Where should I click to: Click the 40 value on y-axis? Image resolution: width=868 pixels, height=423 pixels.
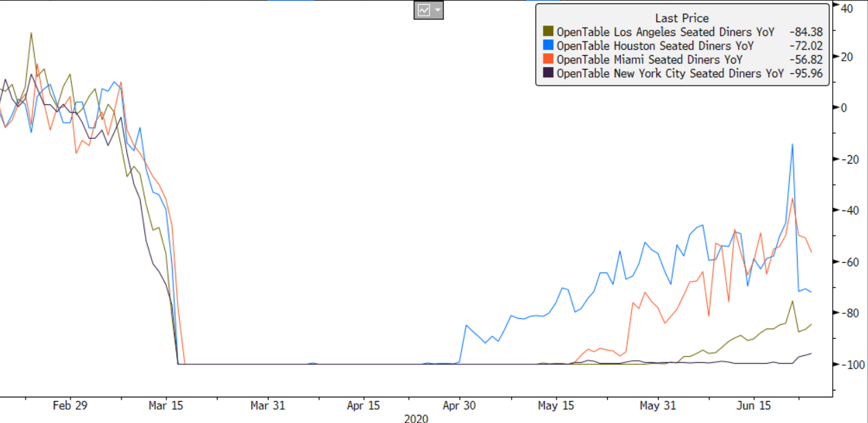point(846,8)
